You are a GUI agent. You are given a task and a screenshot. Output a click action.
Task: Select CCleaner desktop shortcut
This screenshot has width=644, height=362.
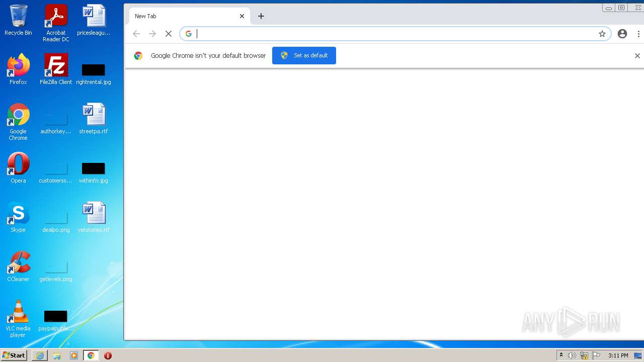18,266
